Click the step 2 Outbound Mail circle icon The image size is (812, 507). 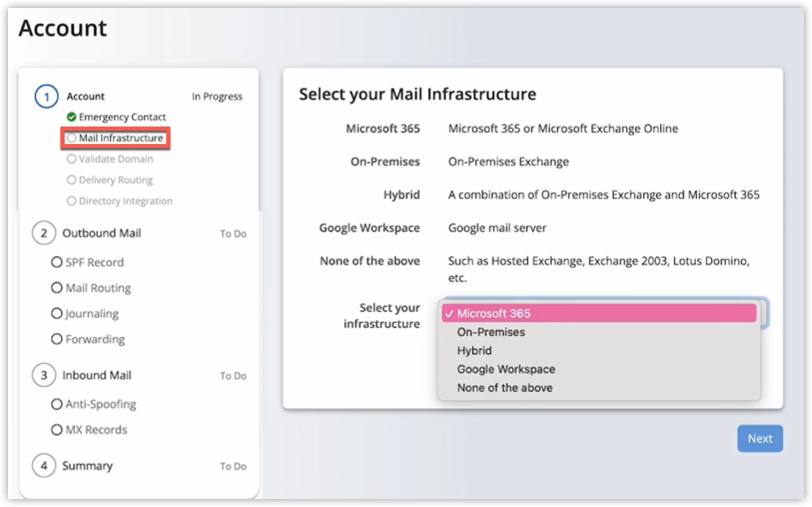coord(45,232)
